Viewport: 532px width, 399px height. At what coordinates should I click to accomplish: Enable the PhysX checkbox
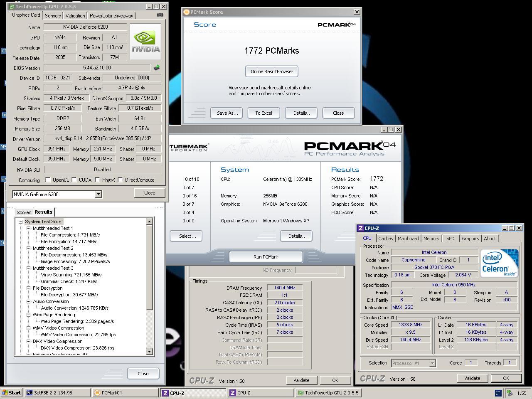point(97,180)
